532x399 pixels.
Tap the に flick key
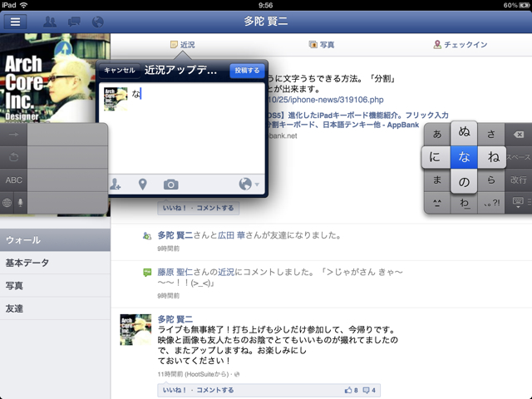[x=436, y=157]
